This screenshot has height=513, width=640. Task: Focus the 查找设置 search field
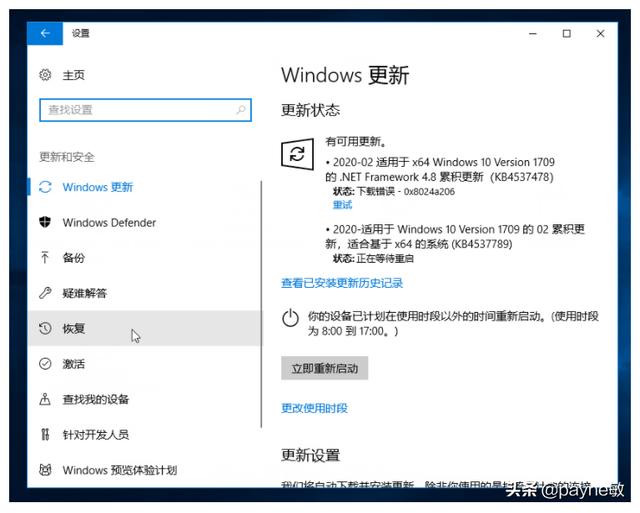(x=145, y=110)
